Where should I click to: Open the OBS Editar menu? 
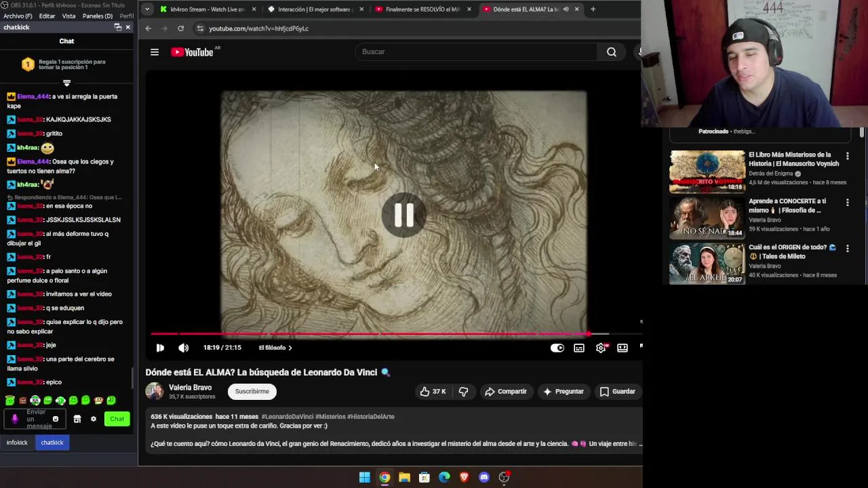pos(47,16)
